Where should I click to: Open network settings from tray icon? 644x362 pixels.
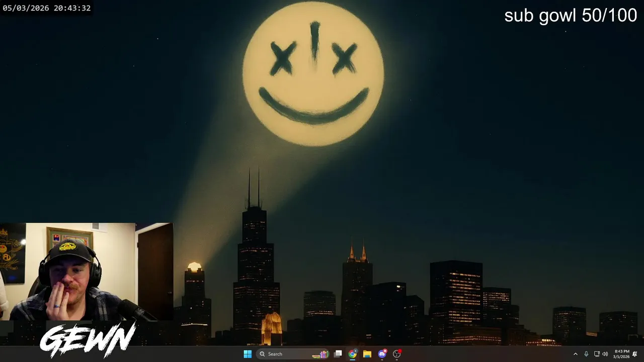pos(597,354)
